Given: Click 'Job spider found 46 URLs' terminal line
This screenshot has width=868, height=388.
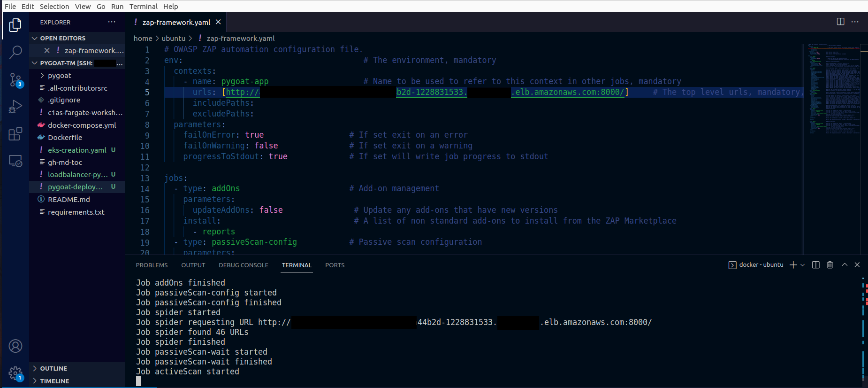Looking at the screenshot, I should (x=192, y=332).
